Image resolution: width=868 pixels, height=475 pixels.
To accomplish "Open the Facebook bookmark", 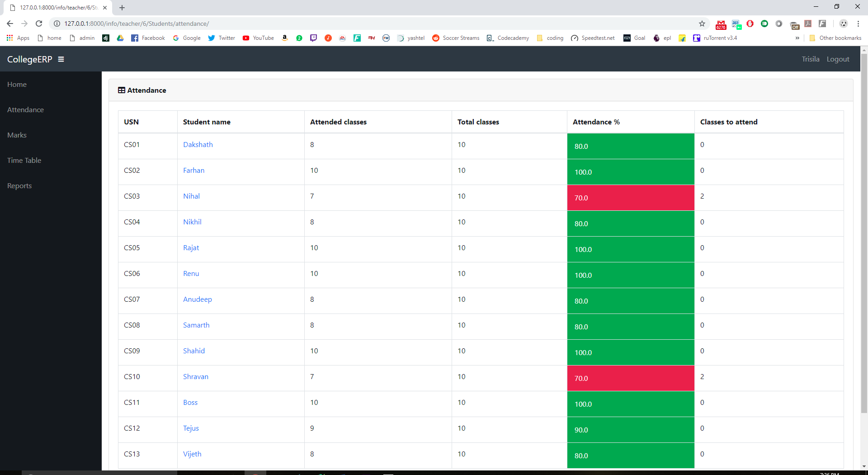I will coord(148,38).
